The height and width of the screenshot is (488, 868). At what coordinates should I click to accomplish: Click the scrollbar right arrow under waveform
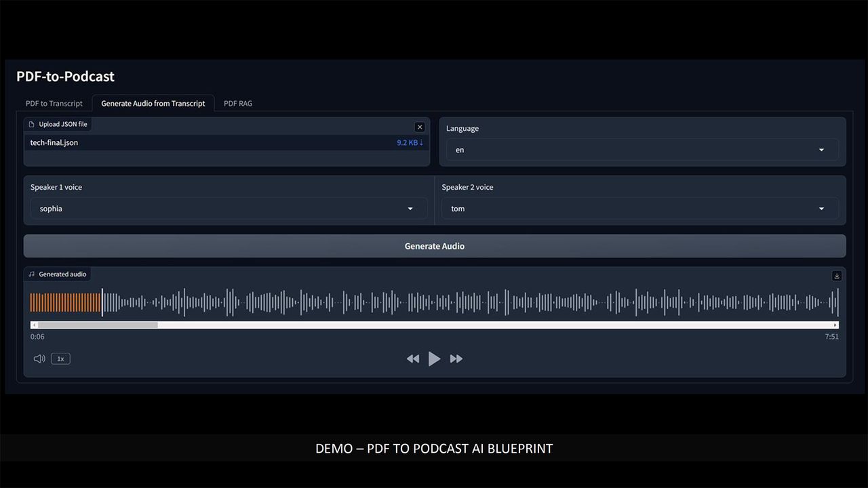835,325
